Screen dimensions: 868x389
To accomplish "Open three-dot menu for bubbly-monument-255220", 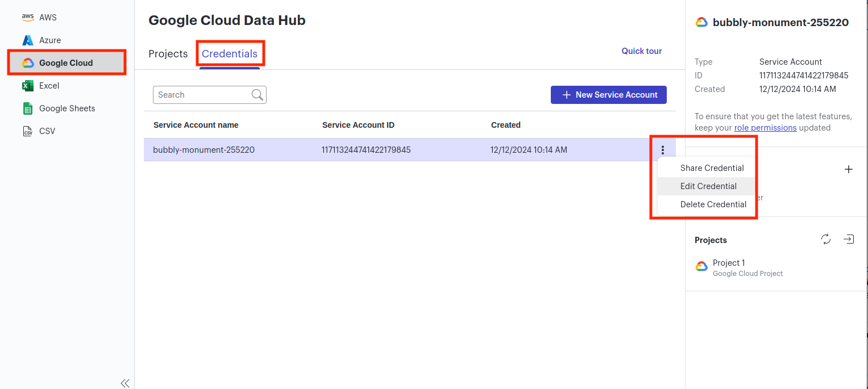I will [663, 150].
